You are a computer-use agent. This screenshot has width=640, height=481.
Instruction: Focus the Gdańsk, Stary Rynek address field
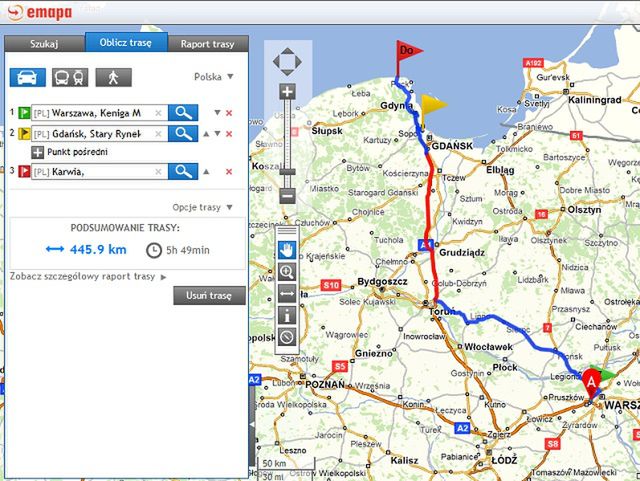pos(99,134)
